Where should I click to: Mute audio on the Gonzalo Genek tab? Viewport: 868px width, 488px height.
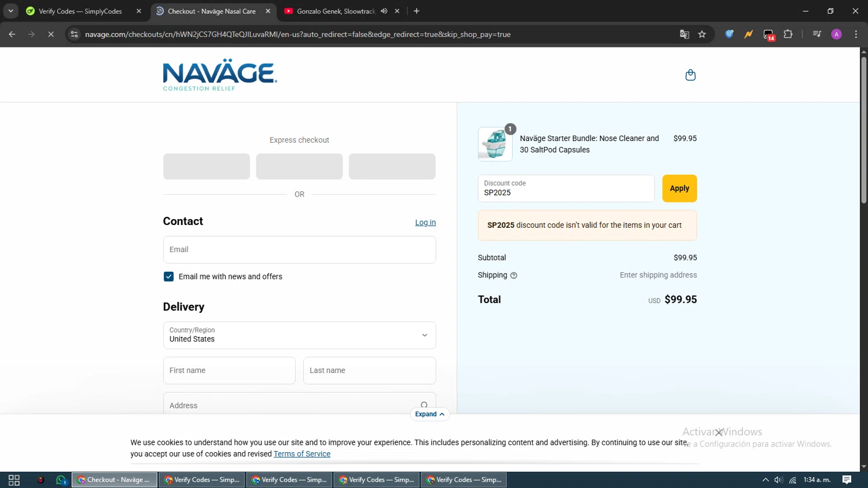coord(384,11)
